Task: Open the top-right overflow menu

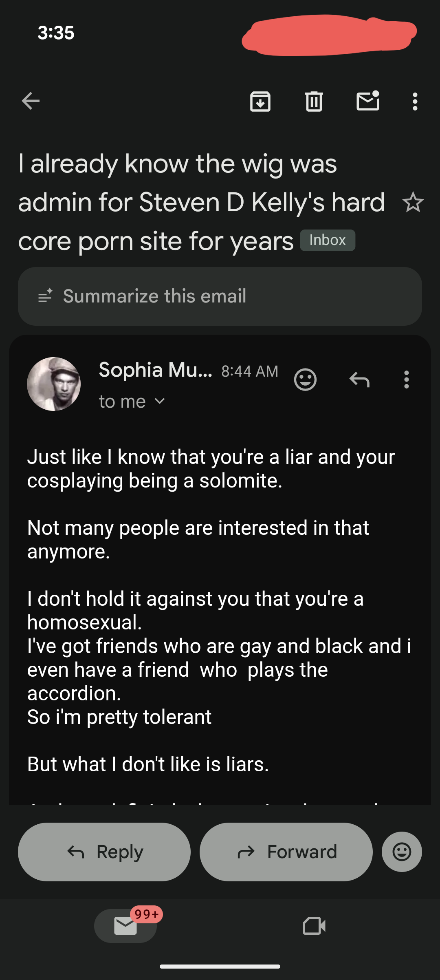Action: 415,101
